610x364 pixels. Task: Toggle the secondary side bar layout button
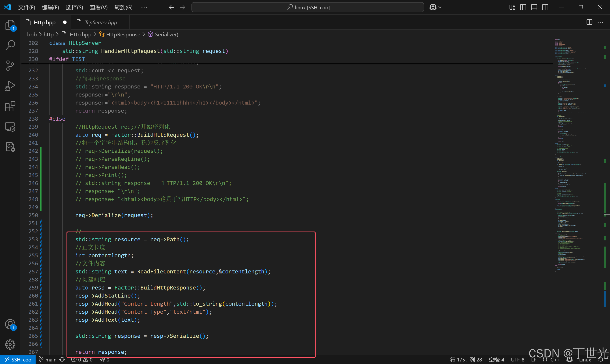(x=545, y=7)
